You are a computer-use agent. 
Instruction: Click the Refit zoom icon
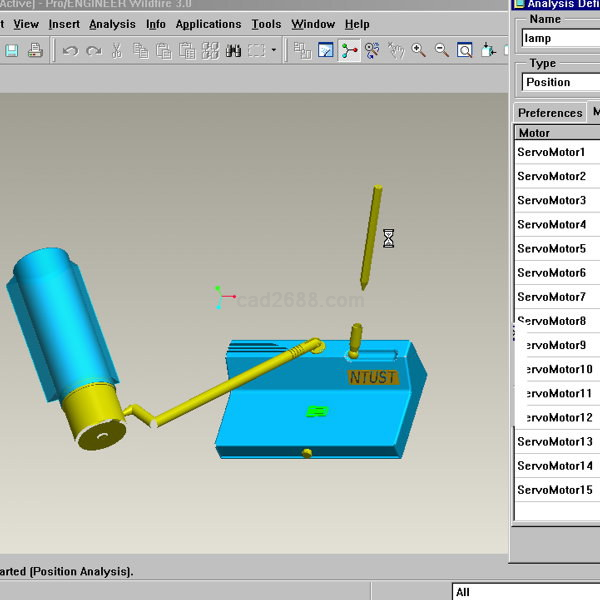point(465,50)
